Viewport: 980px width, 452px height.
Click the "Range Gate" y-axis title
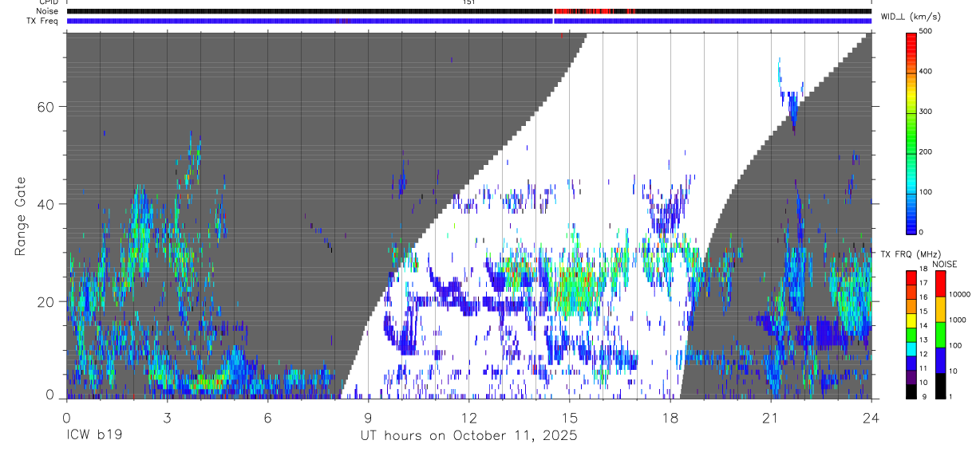click(x=22, y=217)
